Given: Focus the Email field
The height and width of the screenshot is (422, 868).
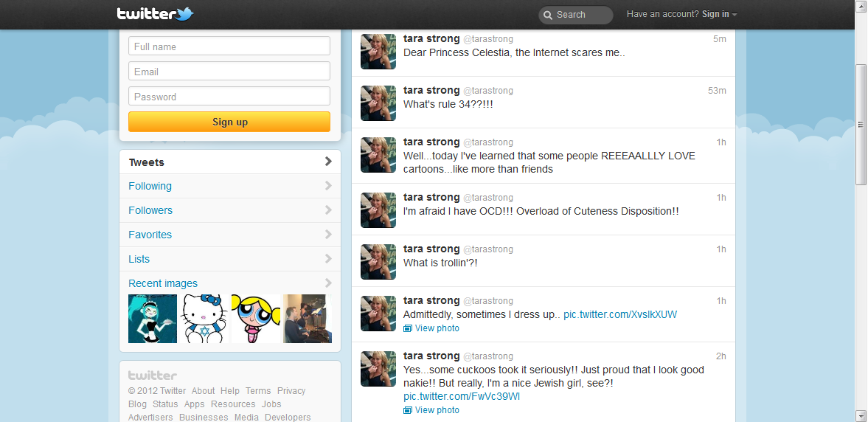Looking at the screenshot, I should click(x=229, y=71).
